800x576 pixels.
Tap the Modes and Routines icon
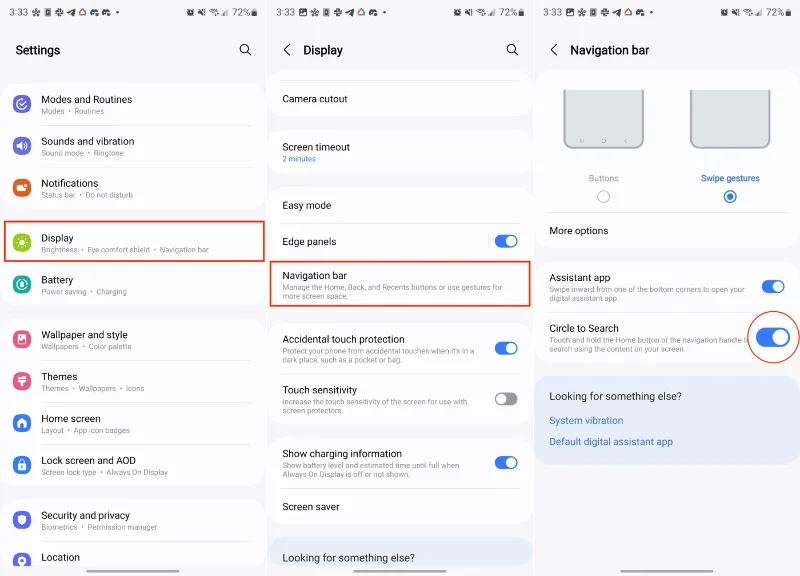[x=22, y=104]
